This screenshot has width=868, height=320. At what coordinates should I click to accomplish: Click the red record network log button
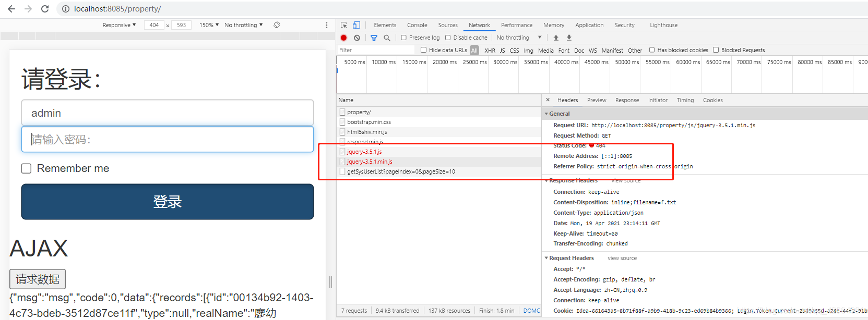coord(343,38)
